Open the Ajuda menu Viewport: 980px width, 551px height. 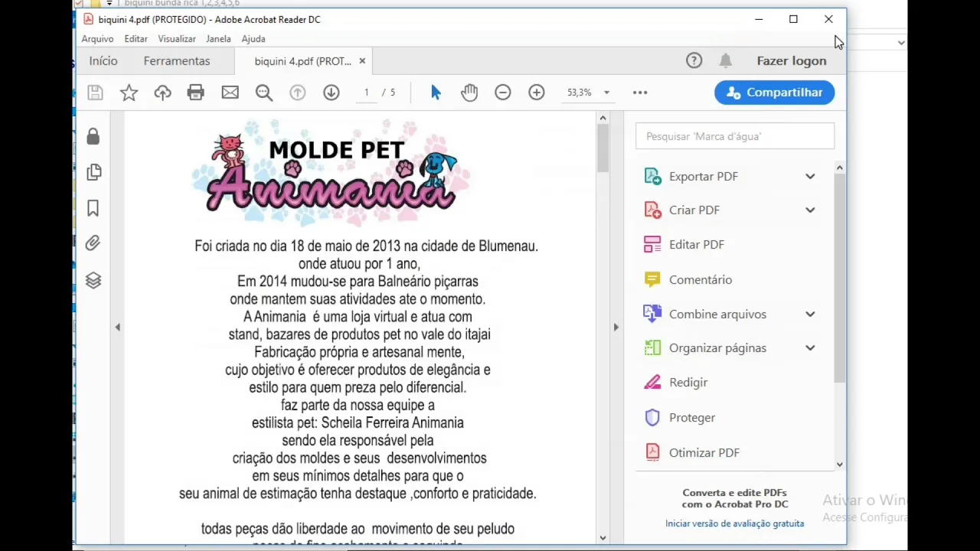pyautogui.click(x=253, y=39)
